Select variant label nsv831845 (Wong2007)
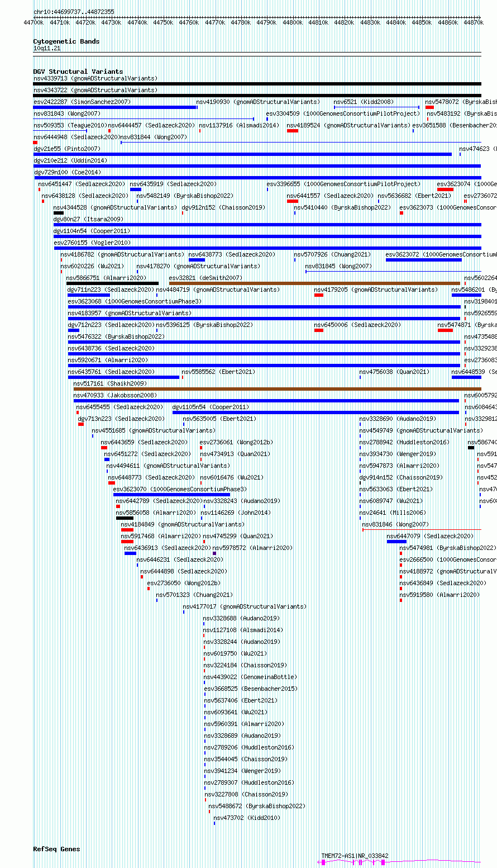 338,266
